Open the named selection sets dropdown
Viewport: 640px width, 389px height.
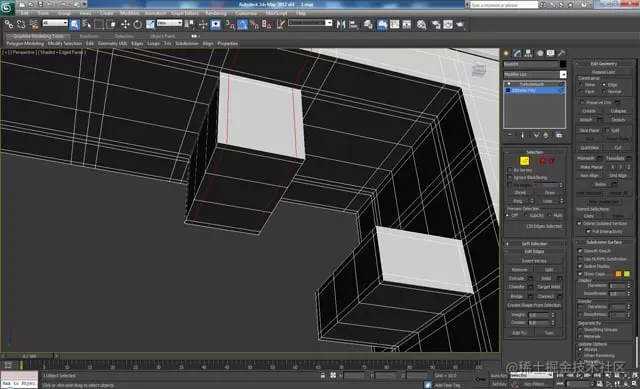pos(310,23)
